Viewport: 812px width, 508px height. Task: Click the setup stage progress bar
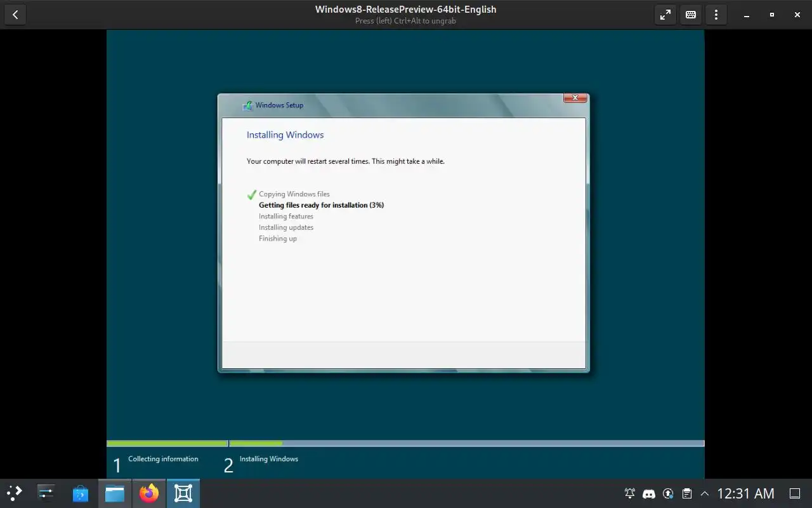click(x=405, y=443)
